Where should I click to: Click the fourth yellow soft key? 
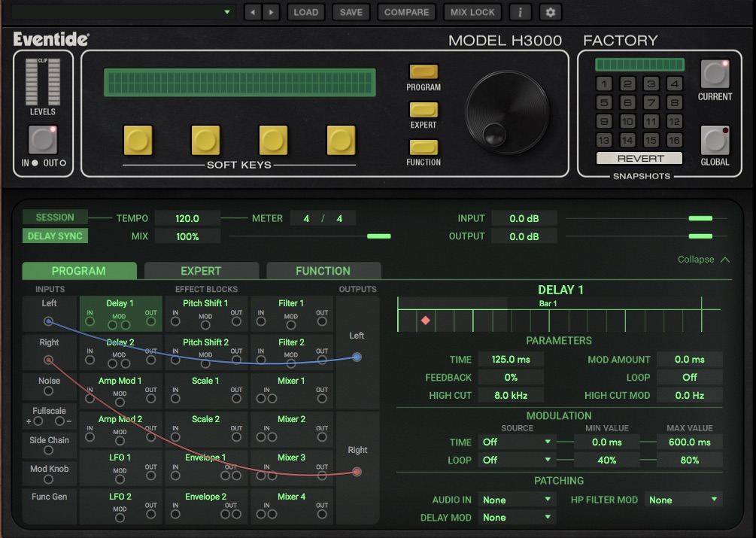341,140
